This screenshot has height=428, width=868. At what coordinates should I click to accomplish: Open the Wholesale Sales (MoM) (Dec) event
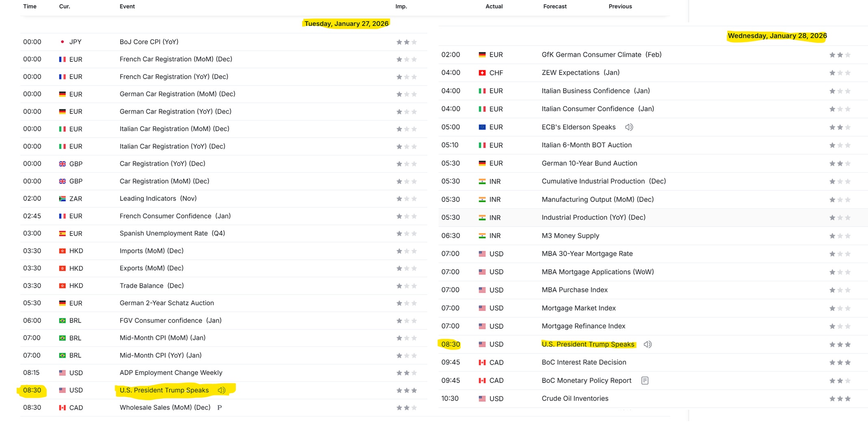(165, 407)
